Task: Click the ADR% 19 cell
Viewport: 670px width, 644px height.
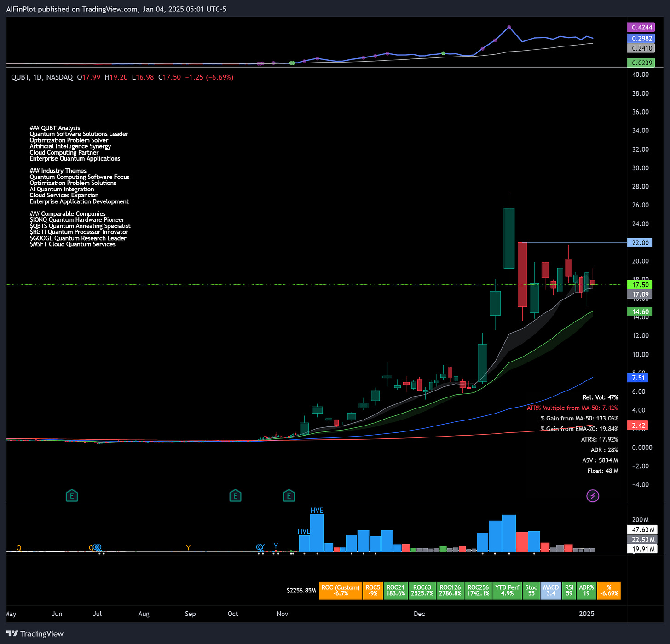Action: [586, 591]
